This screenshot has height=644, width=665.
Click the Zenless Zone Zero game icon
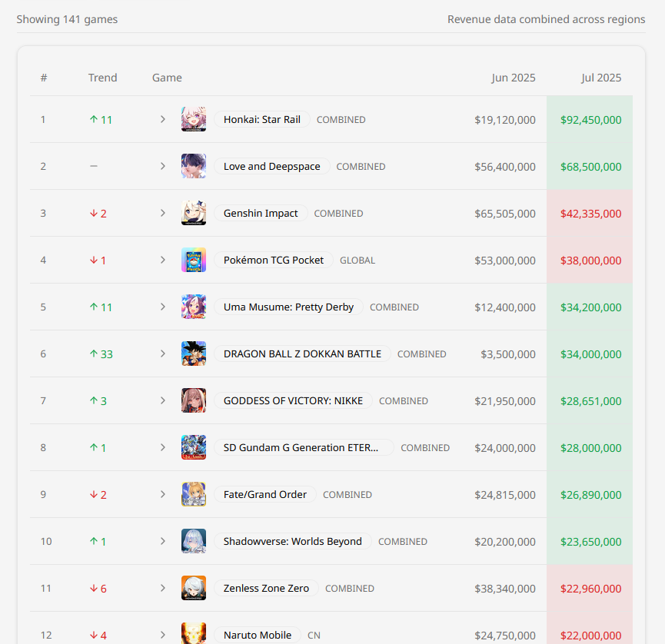tap(194, 588)
